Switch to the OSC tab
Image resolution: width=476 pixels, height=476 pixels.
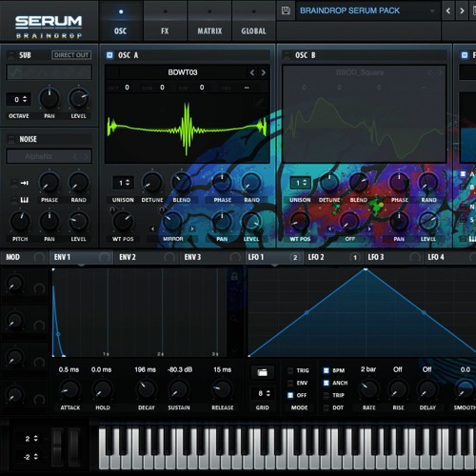tap(121, 21)
